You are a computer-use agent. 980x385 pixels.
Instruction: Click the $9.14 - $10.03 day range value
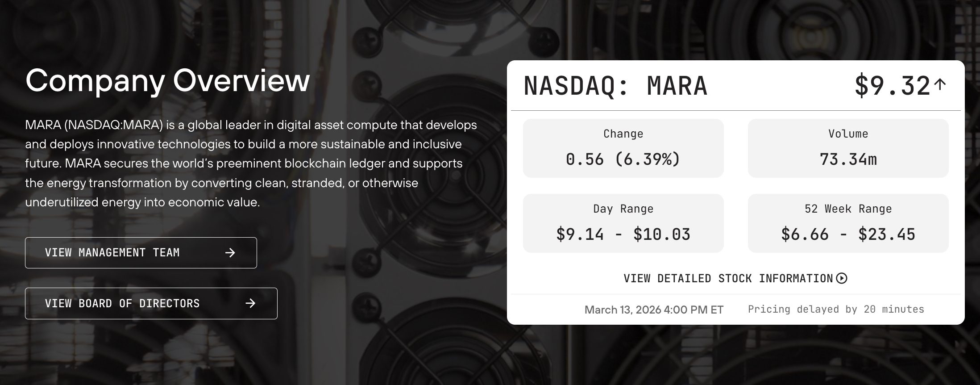[x=623, y=234]
